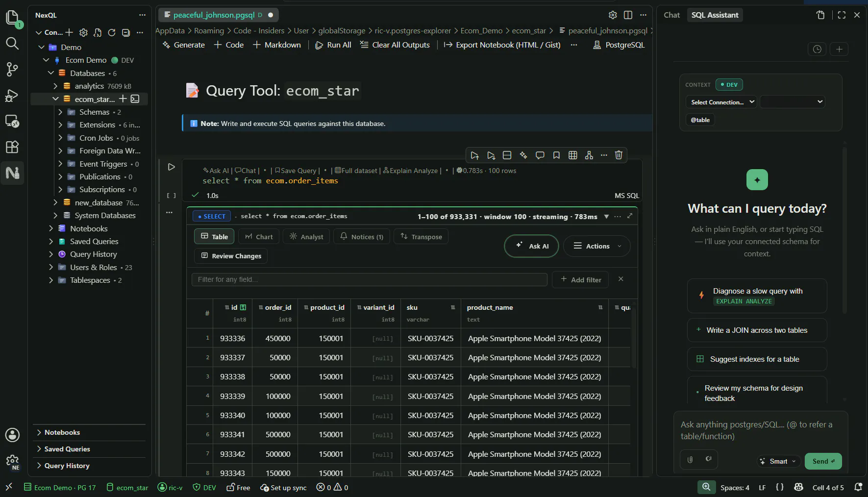Viewport: 868px width, 497px height.
Task: Expand the Schemas folder
Action: pyautogui.click(x=60, y=112)
